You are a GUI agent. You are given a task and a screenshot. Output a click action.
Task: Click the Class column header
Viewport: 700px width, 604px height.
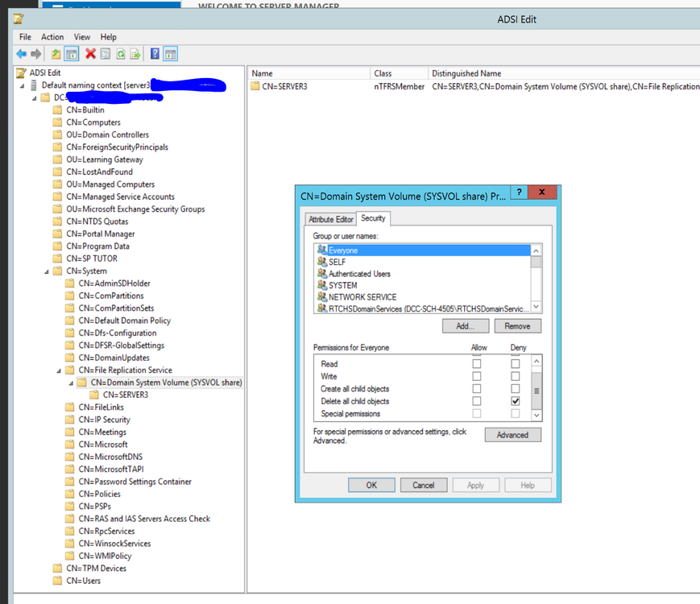[399, 73]
